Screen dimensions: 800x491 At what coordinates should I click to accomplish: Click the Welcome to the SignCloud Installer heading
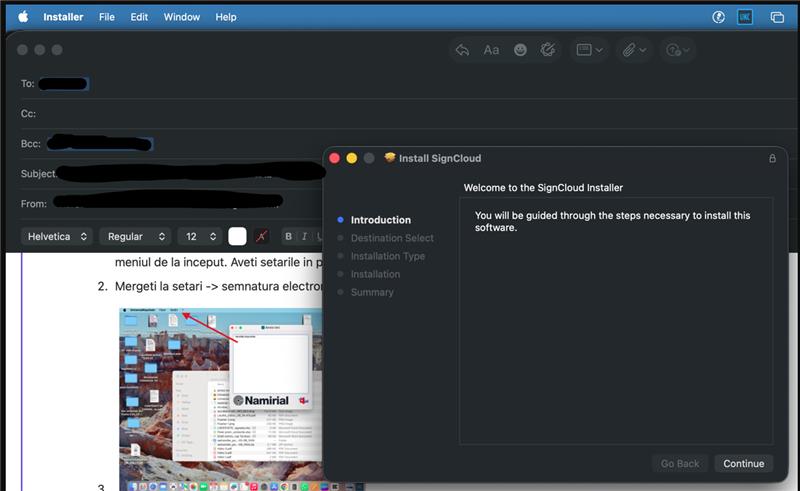543,188
